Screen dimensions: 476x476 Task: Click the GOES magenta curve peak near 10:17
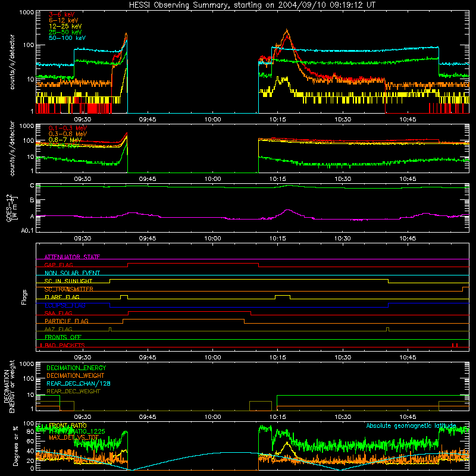click(x=287, y=210)
